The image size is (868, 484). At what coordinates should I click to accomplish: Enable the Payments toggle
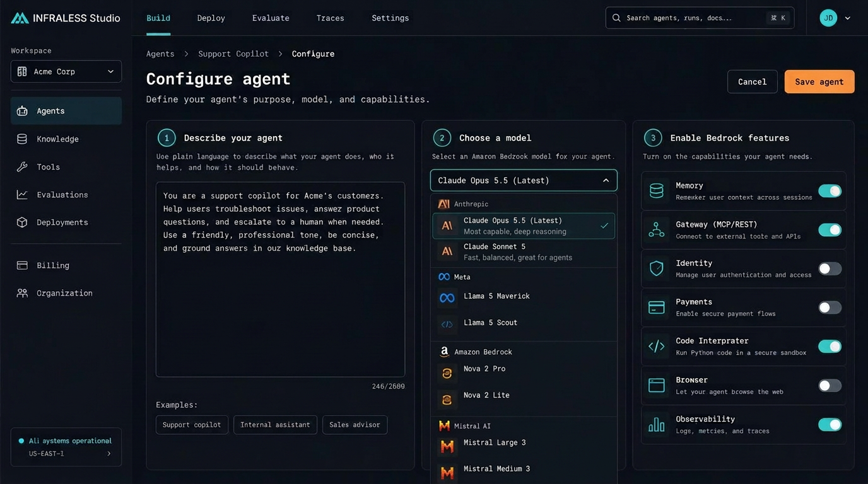tap(830, 308)
